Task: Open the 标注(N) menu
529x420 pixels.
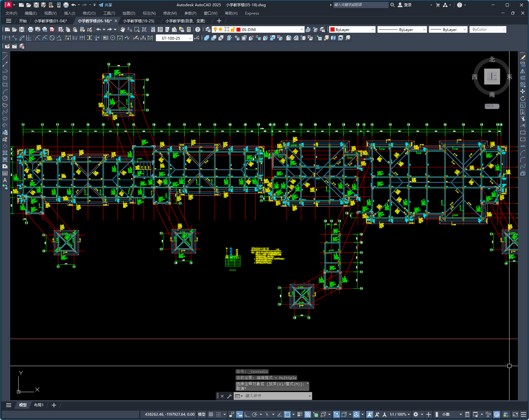Action: pyautogui.click(x=149, y=13)
